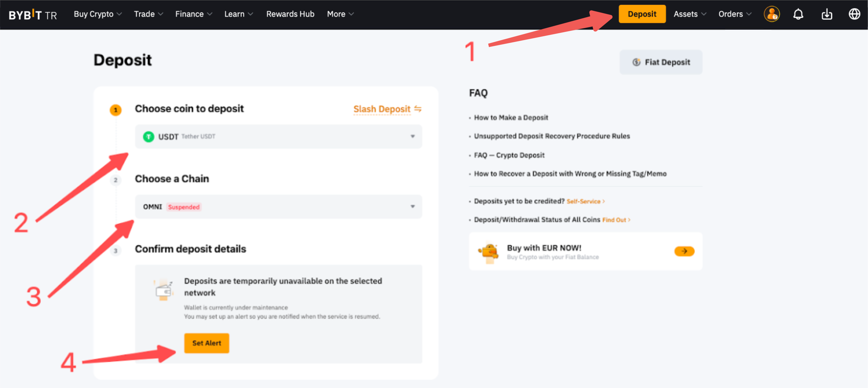The height and width of the screenshot is (388, 868).
Task: Click the Fiat Deposit button
Action: [661, 62]
